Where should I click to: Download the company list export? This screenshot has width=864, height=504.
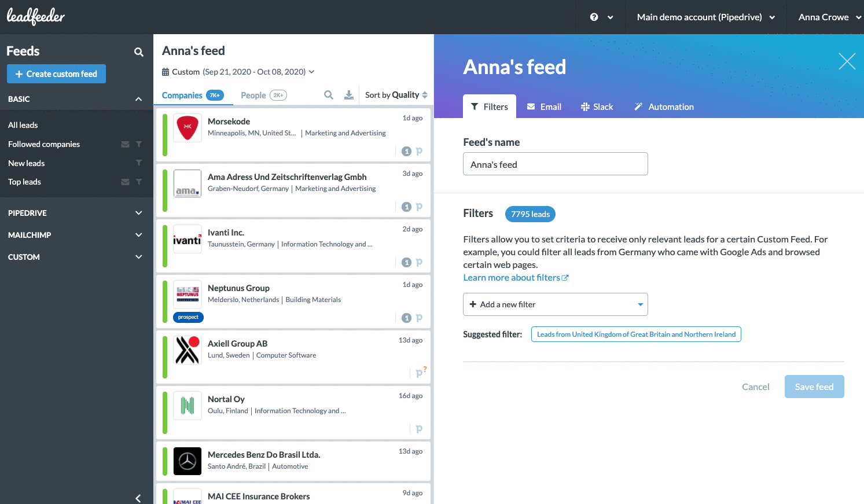[x=349, y=95]
